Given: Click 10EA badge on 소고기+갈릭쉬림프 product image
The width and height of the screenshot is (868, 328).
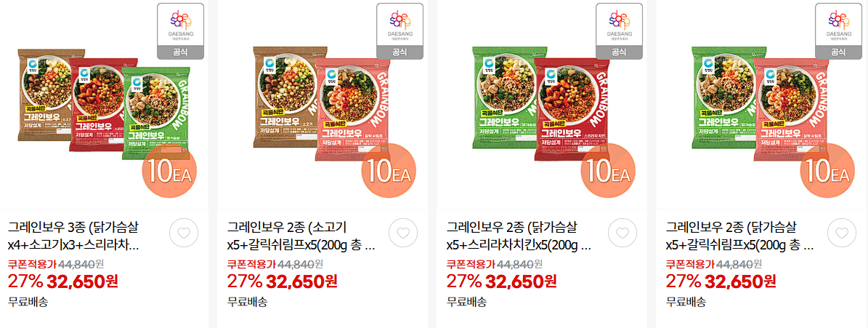Looking at the screenshot, I should click(389, 170).
